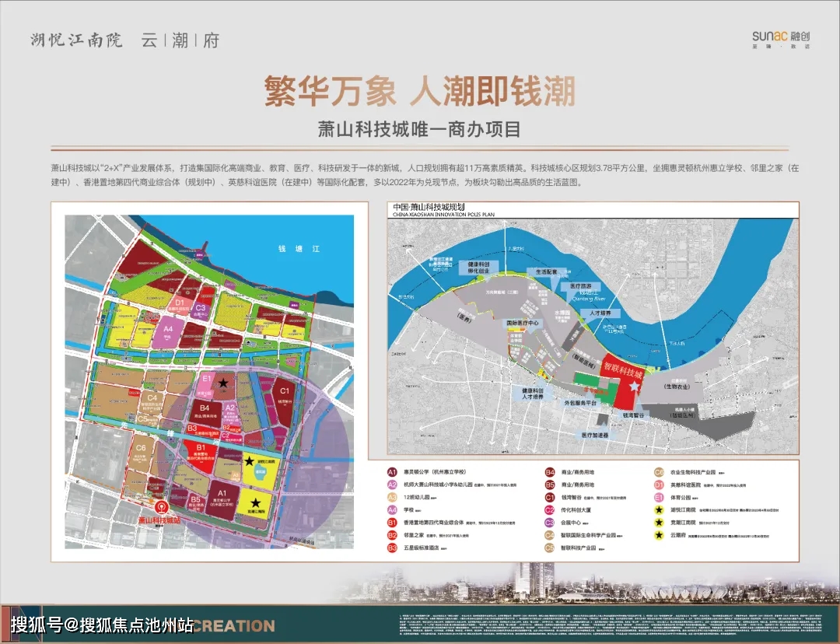This screenshot has height=644, width=840.
Task: Click the 湖悦江南院 calligraphy title
Action: click(x=76, y=40)
